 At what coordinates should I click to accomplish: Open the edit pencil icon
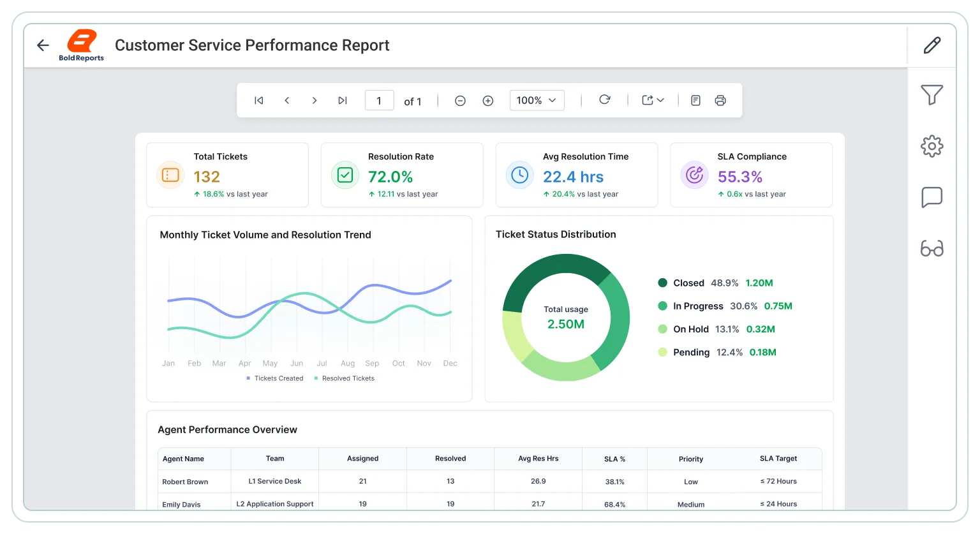[x=932, y=45]
